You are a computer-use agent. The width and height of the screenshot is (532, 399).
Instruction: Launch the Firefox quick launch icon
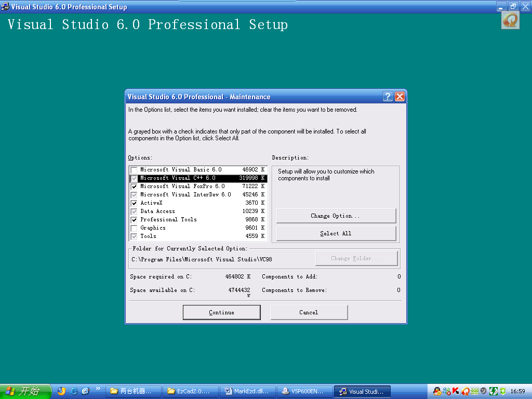click(61, 391)
